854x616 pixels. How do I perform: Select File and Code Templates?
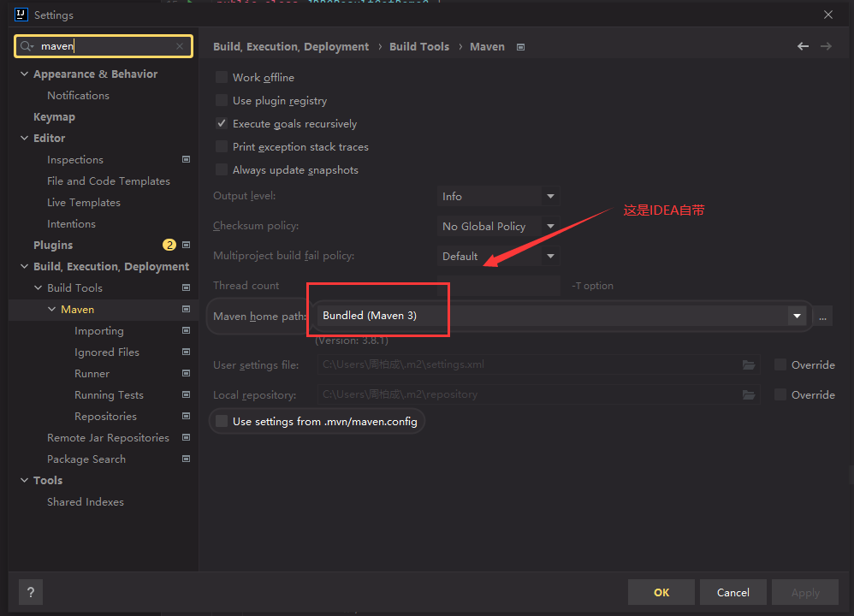pyautogui.click(x=109, y=181)
